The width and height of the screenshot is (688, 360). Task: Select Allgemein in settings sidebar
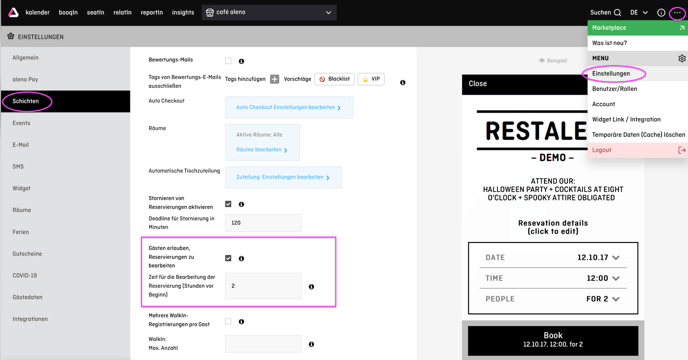pos(65,58)
